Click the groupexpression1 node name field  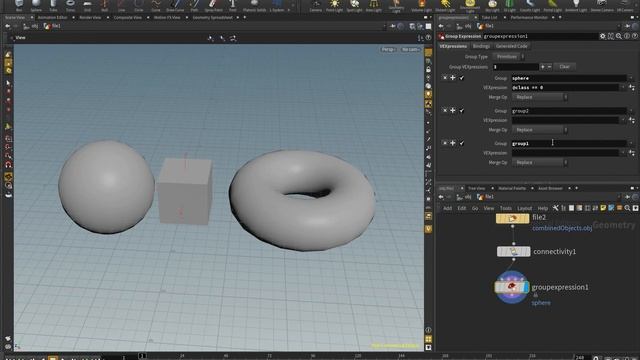540,36
